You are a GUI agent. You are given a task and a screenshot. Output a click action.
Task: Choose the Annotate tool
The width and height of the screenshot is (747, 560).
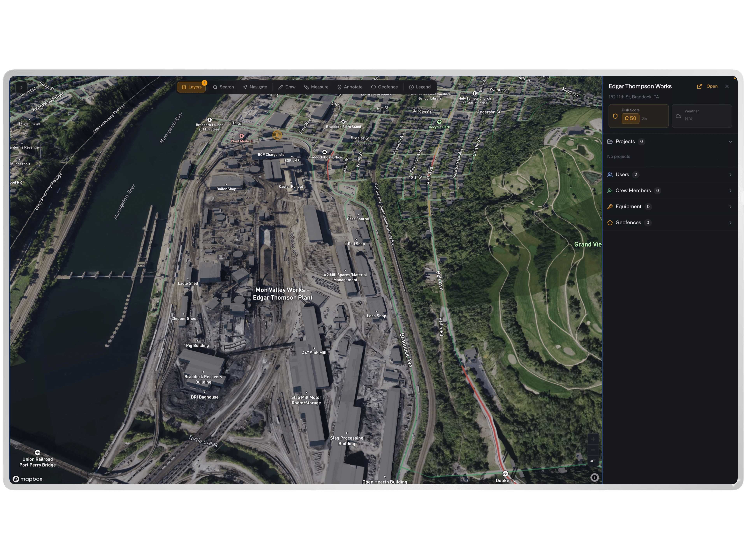click(x=350, y=87)
